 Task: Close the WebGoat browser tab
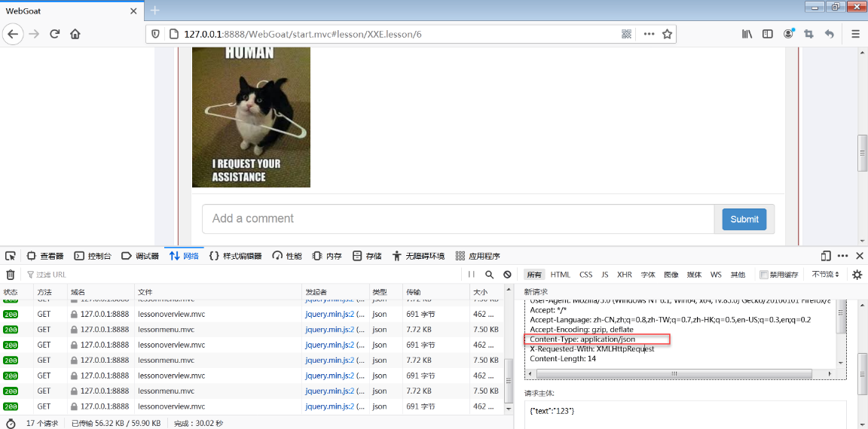pyautogui.click(x=133, y=11)
